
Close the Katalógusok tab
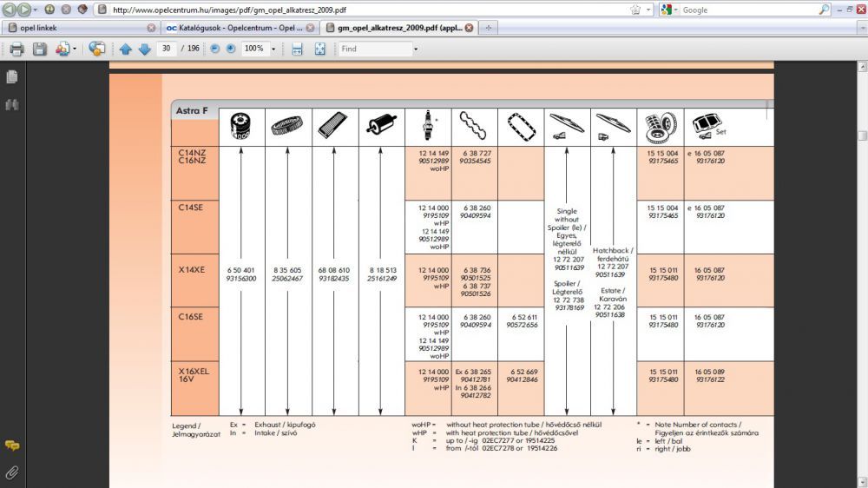[310, 28]
